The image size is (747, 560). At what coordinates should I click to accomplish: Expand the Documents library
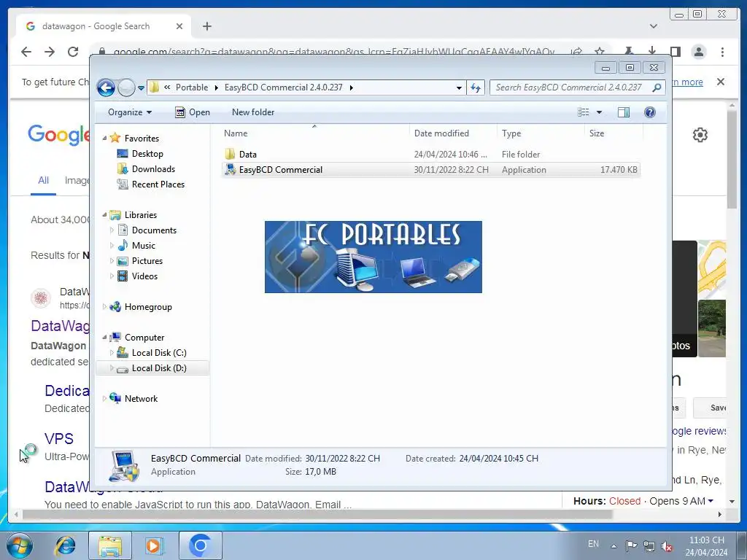[x=112, y=230]
